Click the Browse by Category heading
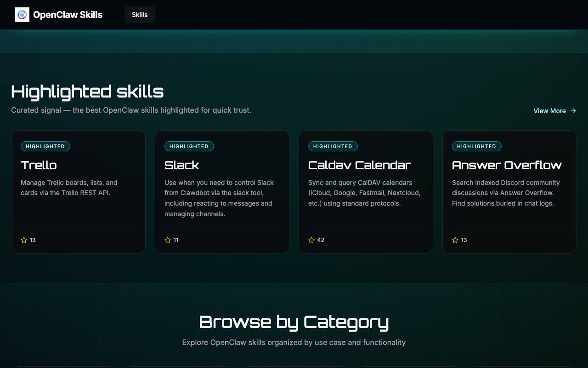This screenshot has width=588, height=368. [294, 322]
